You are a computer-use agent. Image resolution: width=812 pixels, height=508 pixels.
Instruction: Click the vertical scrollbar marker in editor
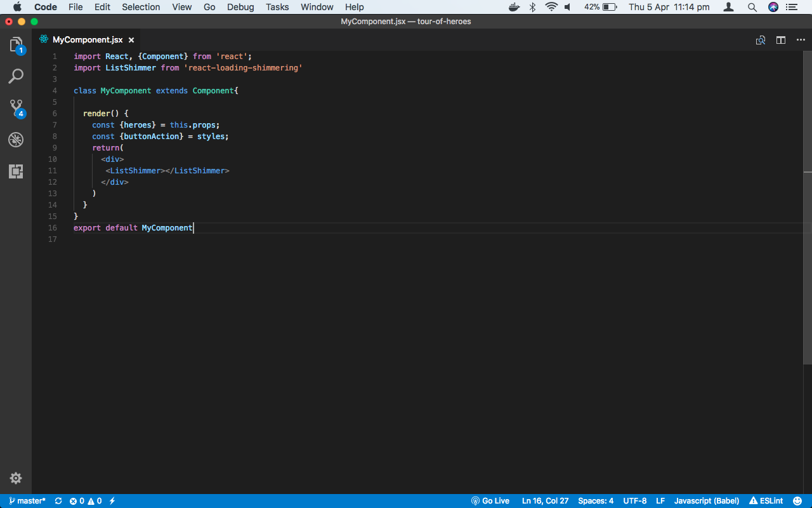coord(808,172)
